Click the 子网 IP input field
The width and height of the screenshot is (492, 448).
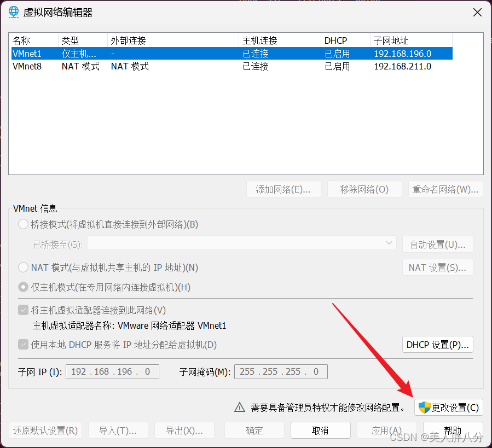tap(112, 371)
